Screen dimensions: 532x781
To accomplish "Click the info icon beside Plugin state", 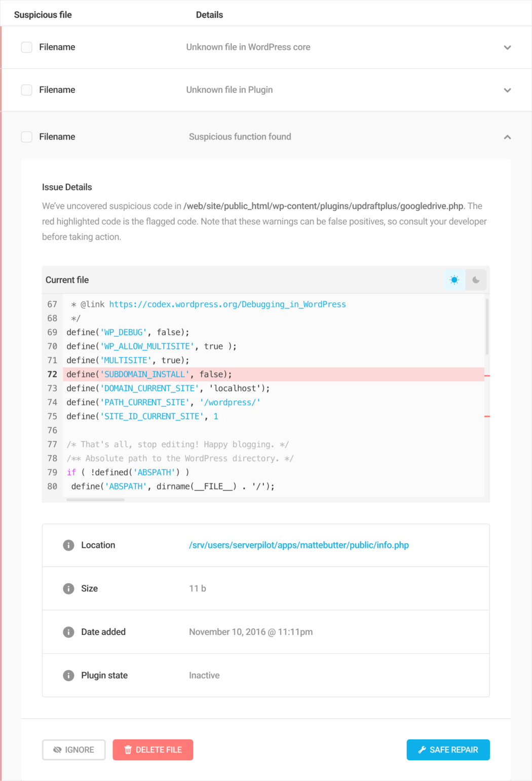I will (x=68, y=676).
